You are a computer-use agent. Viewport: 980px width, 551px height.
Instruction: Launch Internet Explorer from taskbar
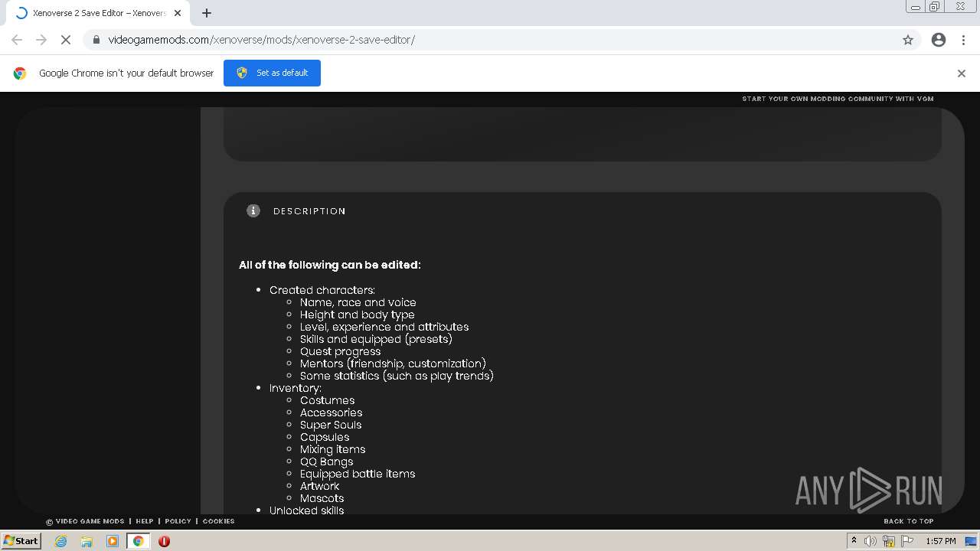[61, 541]
